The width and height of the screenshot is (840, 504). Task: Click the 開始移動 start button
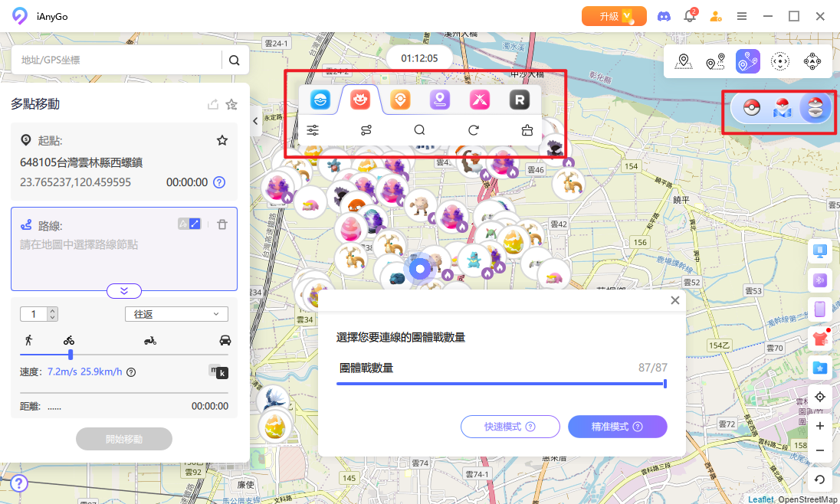[123, 439]
